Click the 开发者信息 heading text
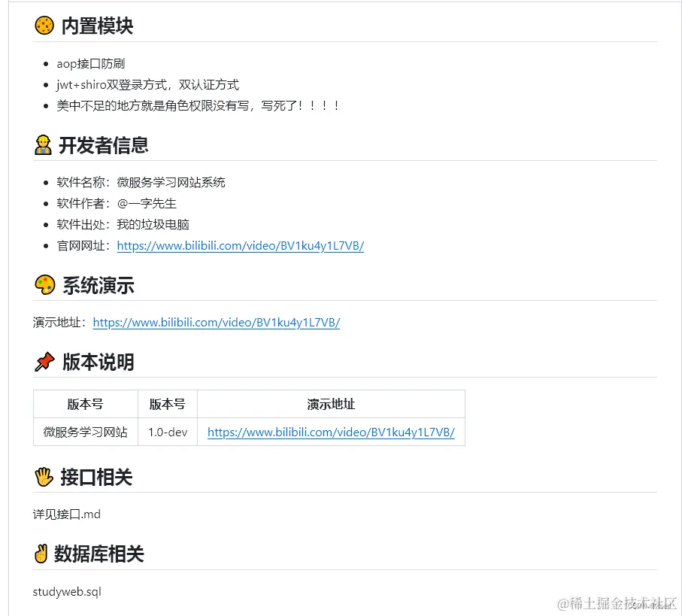This screenshot has width=682, height=616. [104, 145]
